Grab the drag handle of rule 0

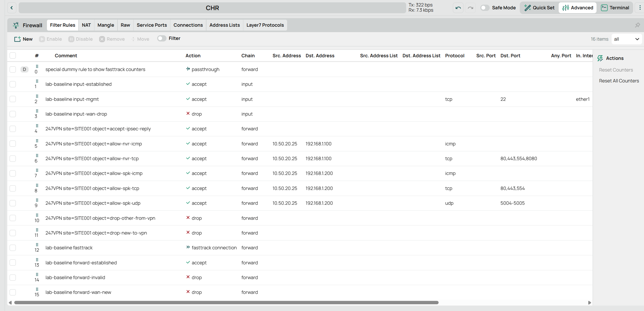(x=37, y=67)
